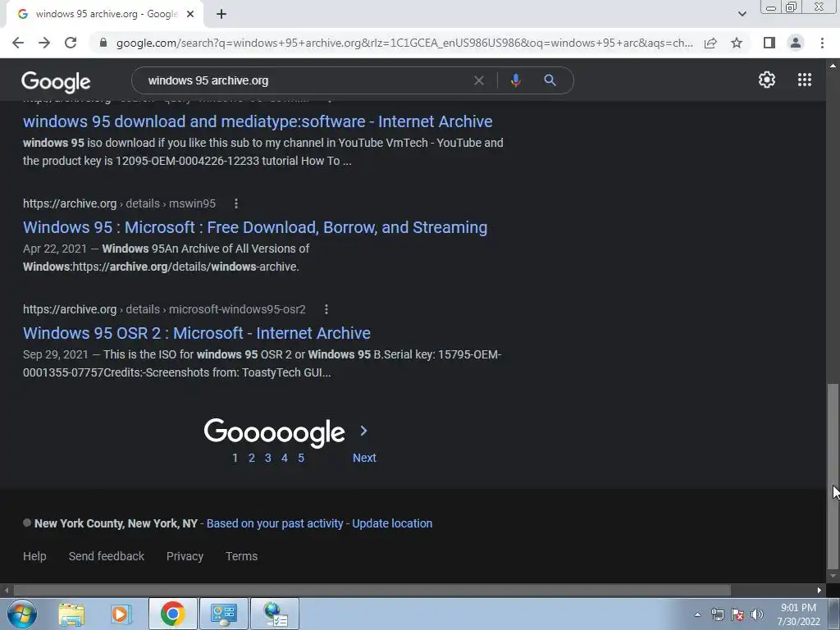Screen dimensions: 840x630
Task: Open the Control Panel taskbar item
Action: (x=224, y=614)
